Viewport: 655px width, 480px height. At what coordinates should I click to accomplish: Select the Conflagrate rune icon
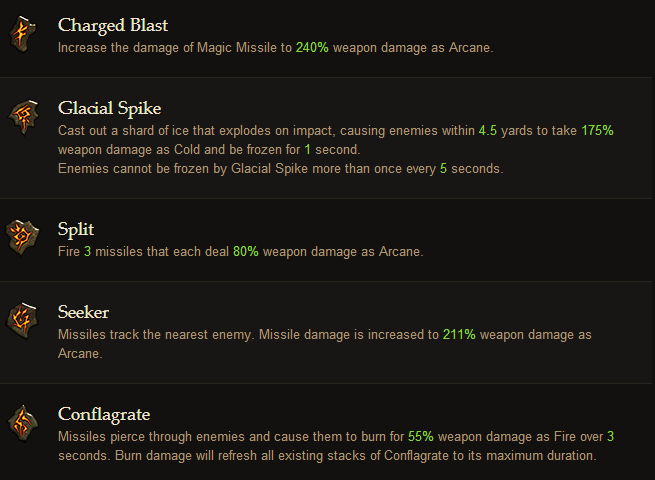tap(23, 423)
